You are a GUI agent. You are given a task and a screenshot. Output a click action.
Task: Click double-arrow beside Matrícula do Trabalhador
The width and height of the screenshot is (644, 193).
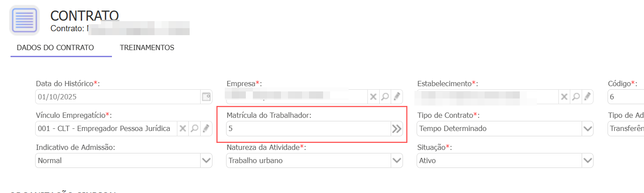396,129
